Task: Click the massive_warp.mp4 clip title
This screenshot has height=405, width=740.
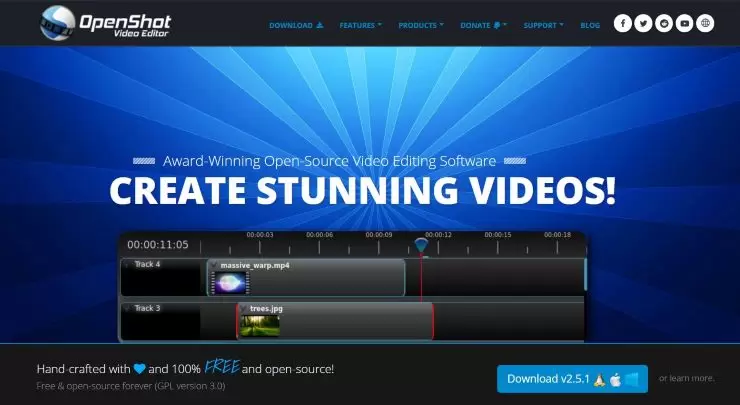Action: pos(255,265)
